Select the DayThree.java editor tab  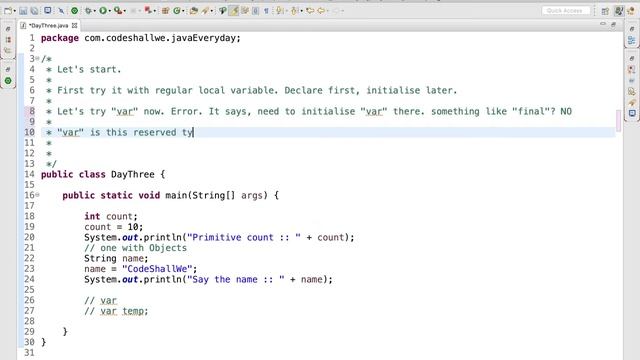(x=48, y=25)
